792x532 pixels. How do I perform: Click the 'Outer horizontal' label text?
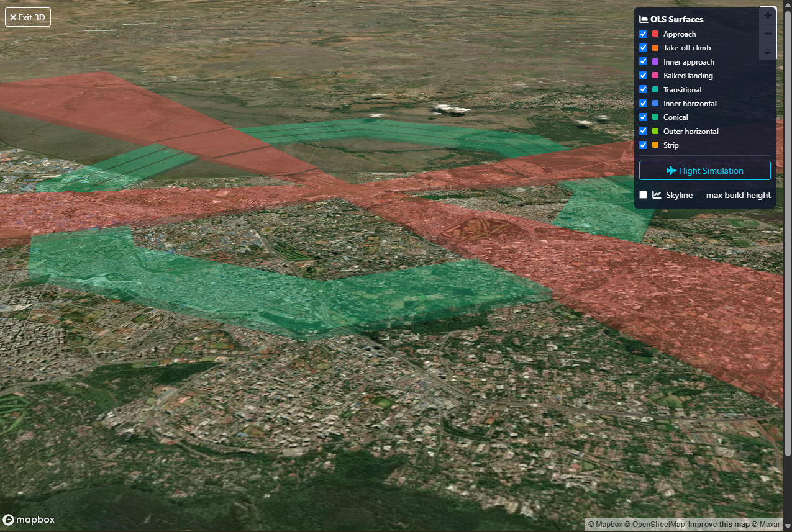click(x=691, y=132)
